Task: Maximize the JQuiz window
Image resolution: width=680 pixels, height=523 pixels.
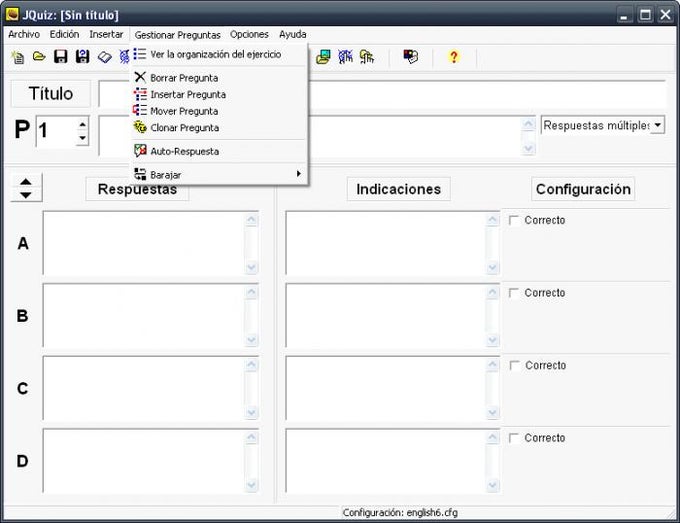Action: [x=645, y=15]
